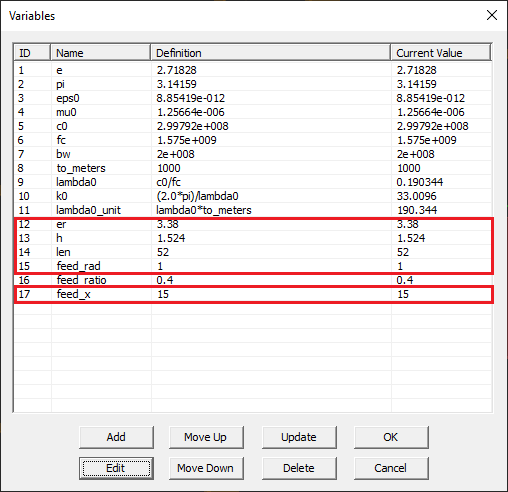Select the lambda0_unit variable row

point(253,210)
